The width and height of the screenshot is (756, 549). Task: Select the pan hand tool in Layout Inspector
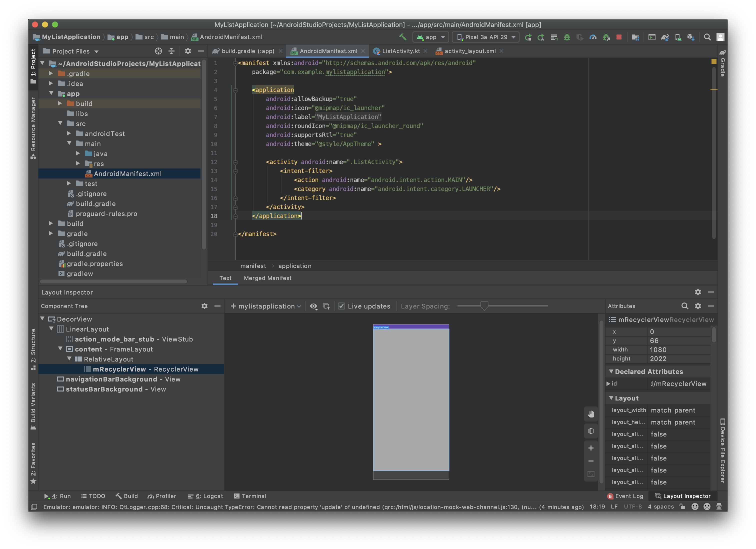point(591,414)
